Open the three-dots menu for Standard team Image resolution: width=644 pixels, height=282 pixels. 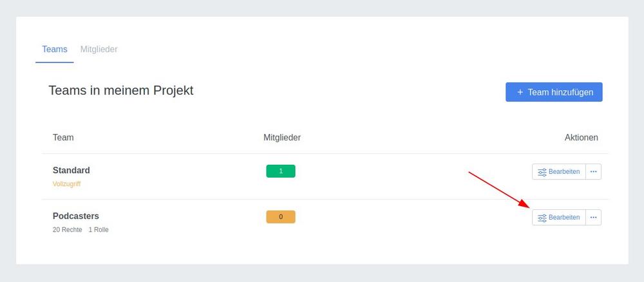click(x=594, y=171)
